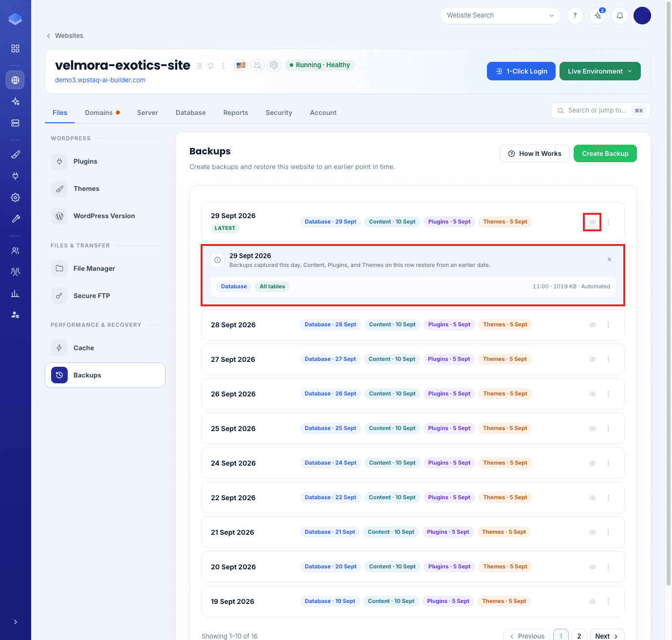Screen dimensions: 672x640
Task: Expand the Live Environment dropdown
Action: pyautogui.click(x=600, y=71)
